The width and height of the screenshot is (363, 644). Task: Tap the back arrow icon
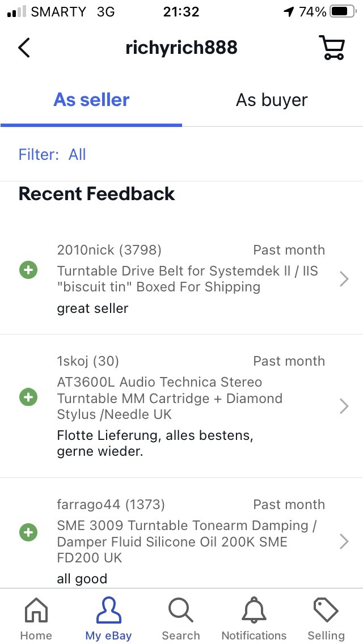pyautogui.click(x=24, y=47)
